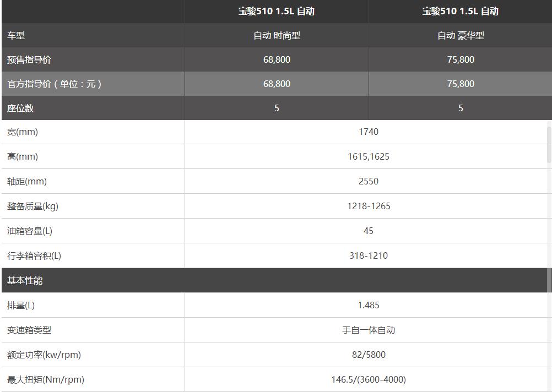Click the 预售指导价 row label

point(29,59)
